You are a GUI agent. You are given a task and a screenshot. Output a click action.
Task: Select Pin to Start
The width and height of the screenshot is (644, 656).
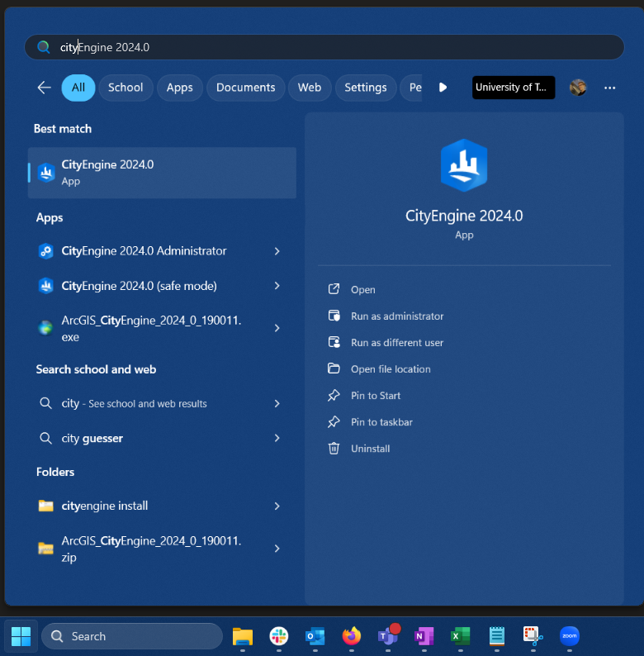(375, 396)
